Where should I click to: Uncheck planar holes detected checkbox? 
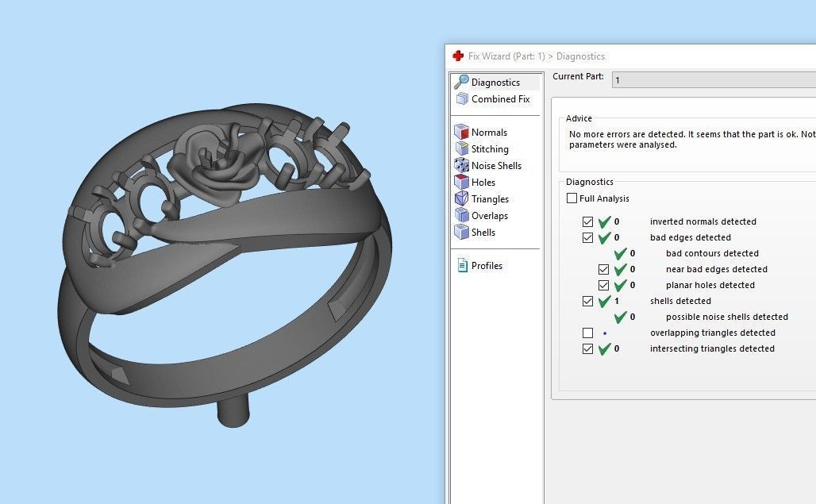point(604,285)
